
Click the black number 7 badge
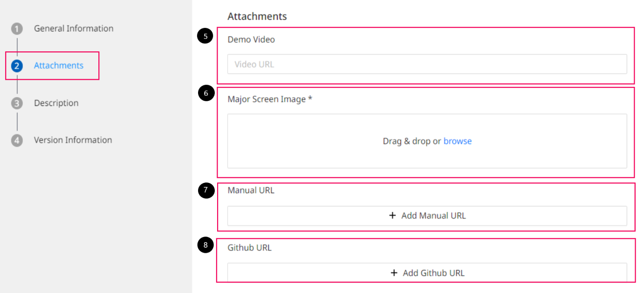[206, 190]
